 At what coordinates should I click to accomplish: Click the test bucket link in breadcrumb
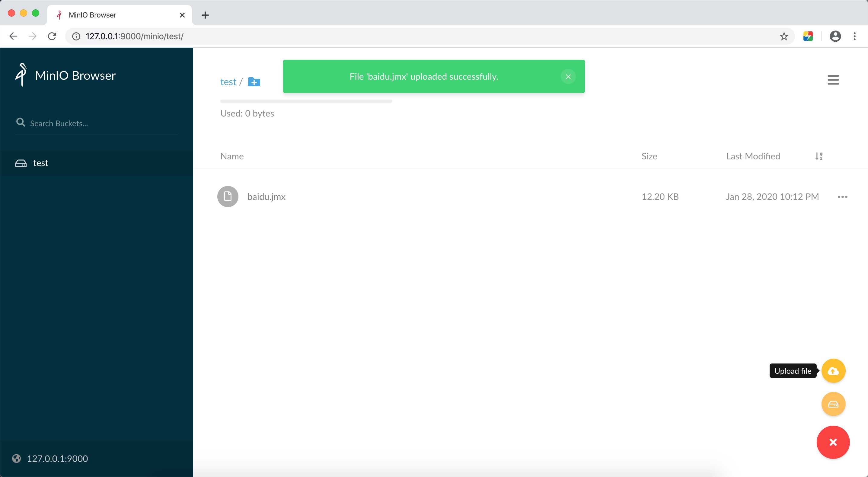pyautogui.click(x=228, y=81)
